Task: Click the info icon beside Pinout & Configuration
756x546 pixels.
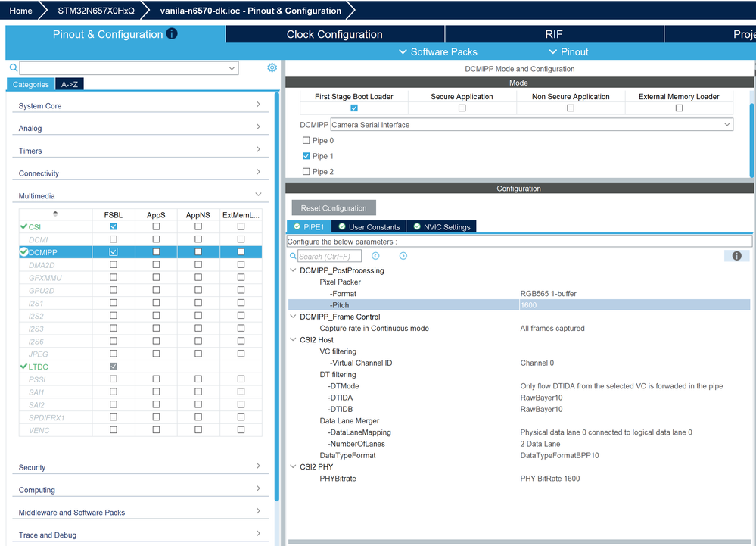Action: (172, 34)
